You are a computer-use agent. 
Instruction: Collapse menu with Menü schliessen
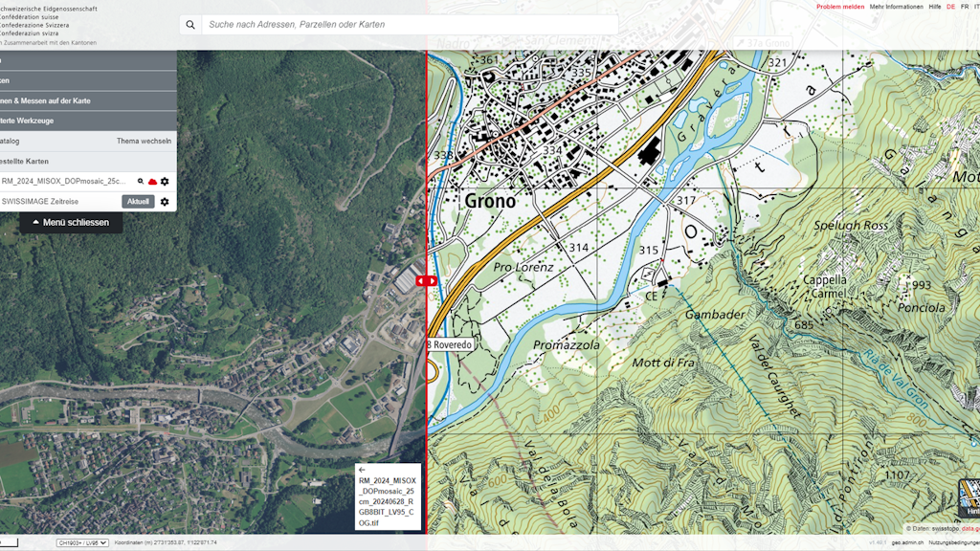coord(71,222)
